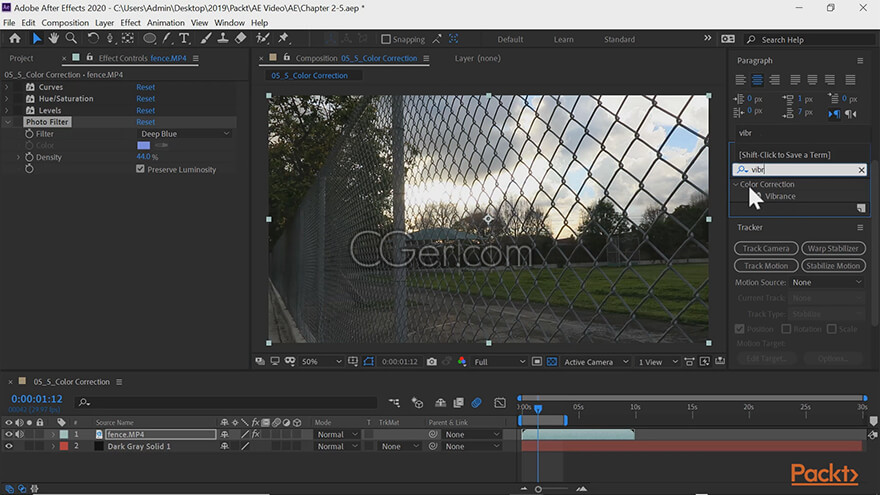Select the Zoom tool magnifier

point(71,39)
